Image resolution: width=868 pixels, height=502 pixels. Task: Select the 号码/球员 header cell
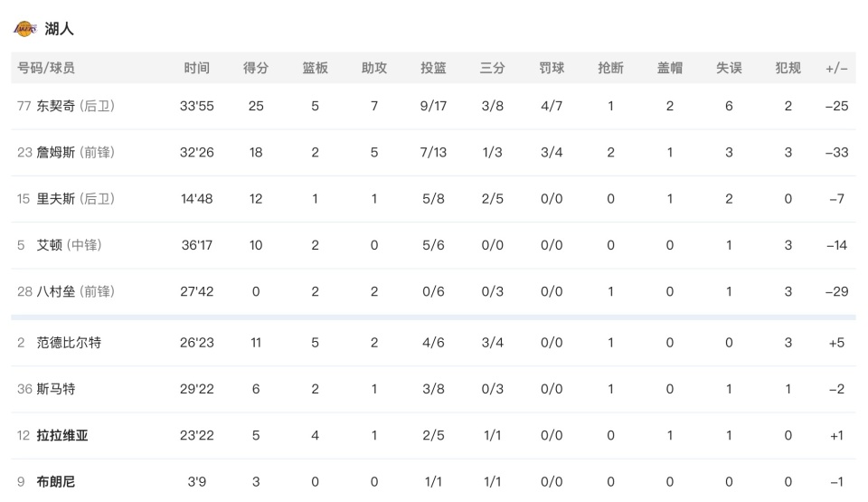coord(46,68)
